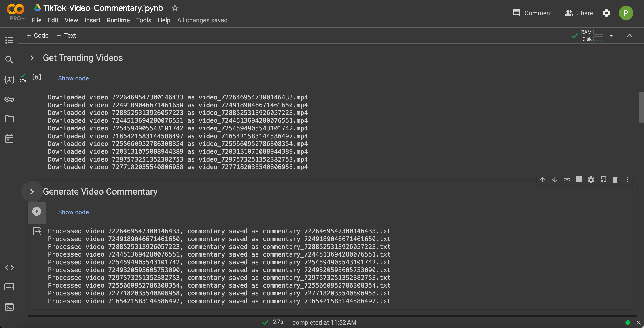
Task: Click output line commentary_7249320595605753090.txt
Action: 219,270
